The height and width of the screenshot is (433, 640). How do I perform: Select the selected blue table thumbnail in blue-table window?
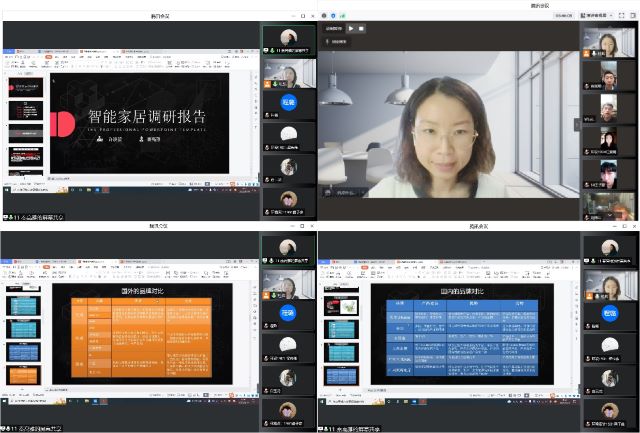[342, 376]
